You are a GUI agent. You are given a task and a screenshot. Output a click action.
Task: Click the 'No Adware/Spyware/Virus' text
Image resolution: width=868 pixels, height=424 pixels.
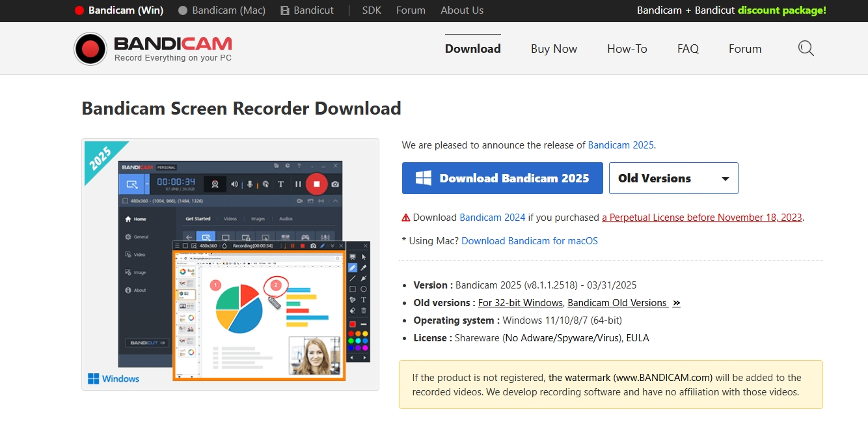(x=563, y=338)
